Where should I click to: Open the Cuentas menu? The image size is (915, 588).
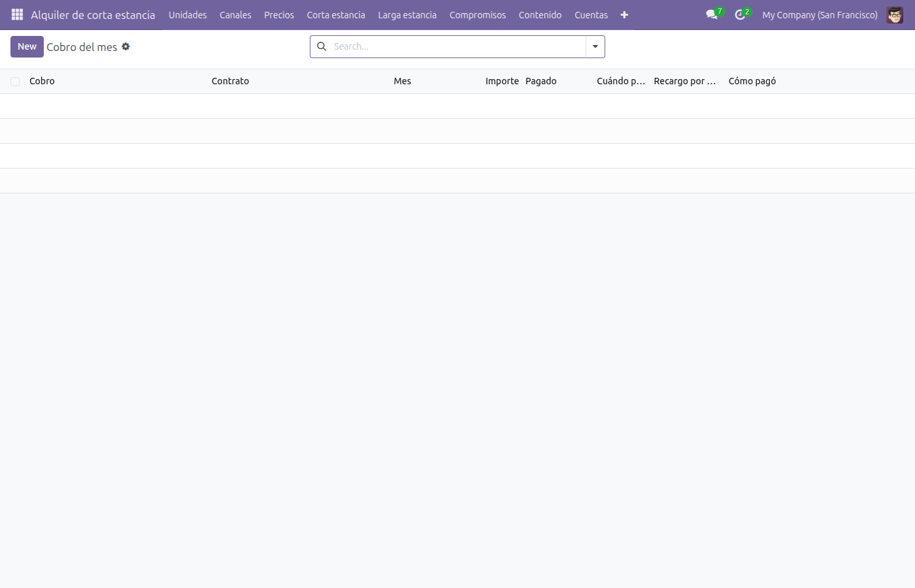[x=591, y=14]
